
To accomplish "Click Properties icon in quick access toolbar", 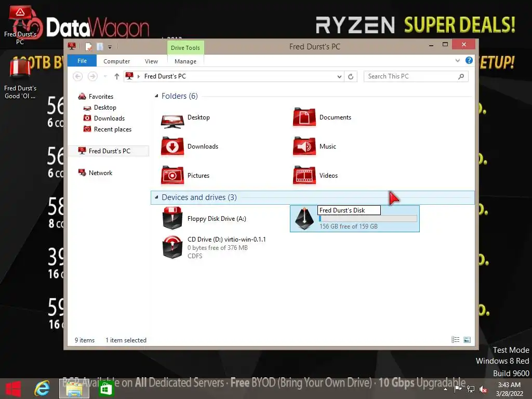I will 88,46.
